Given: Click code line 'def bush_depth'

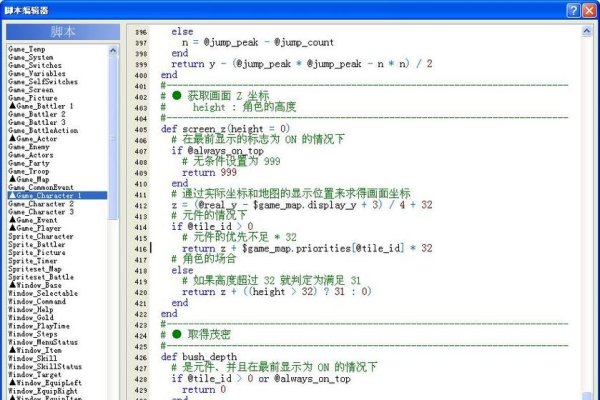Looking at the screenshot, I should click(199, 357).
